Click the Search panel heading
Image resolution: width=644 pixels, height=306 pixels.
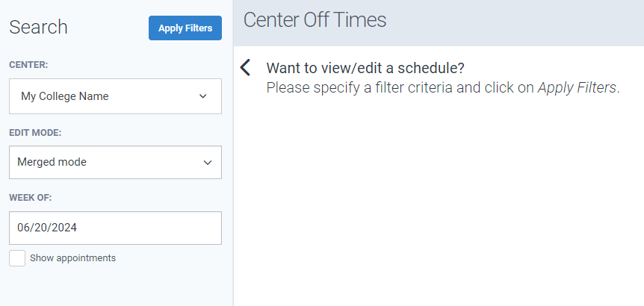click(38, 28)
